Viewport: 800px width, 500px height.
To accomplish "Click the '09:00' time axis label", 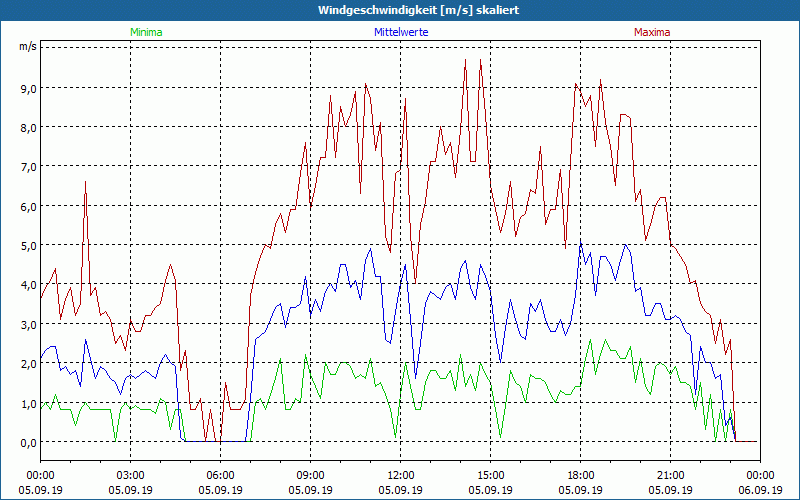I will [x=310, y=476].
